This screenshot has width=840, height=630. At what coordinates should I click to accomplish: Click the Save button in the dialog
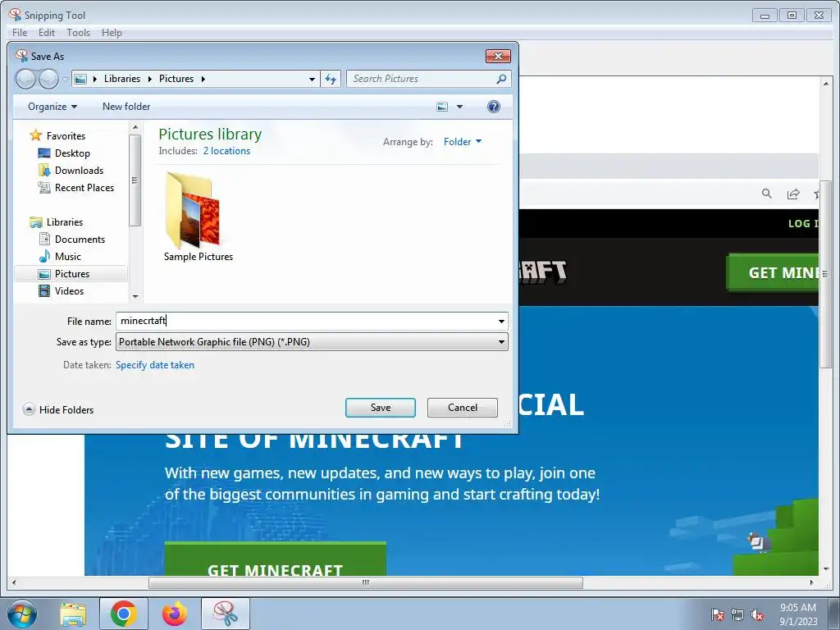[x=381, y=408]
